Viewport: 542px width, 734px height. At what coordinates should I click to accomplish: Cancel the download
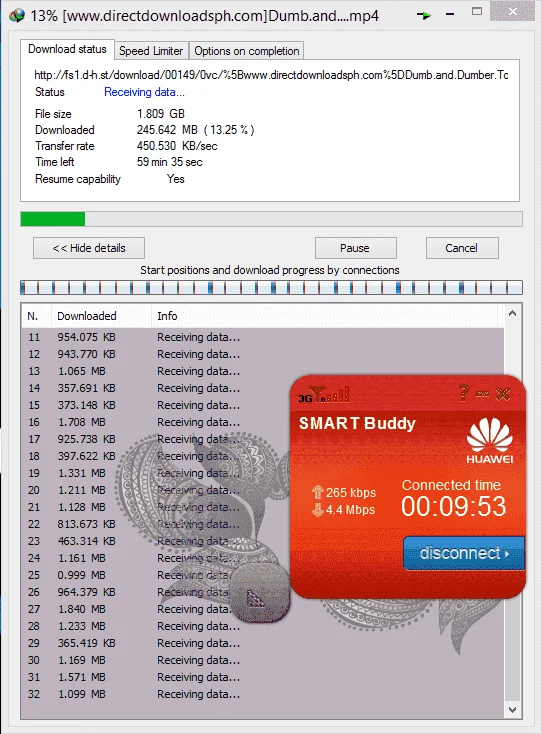[461, 248]
